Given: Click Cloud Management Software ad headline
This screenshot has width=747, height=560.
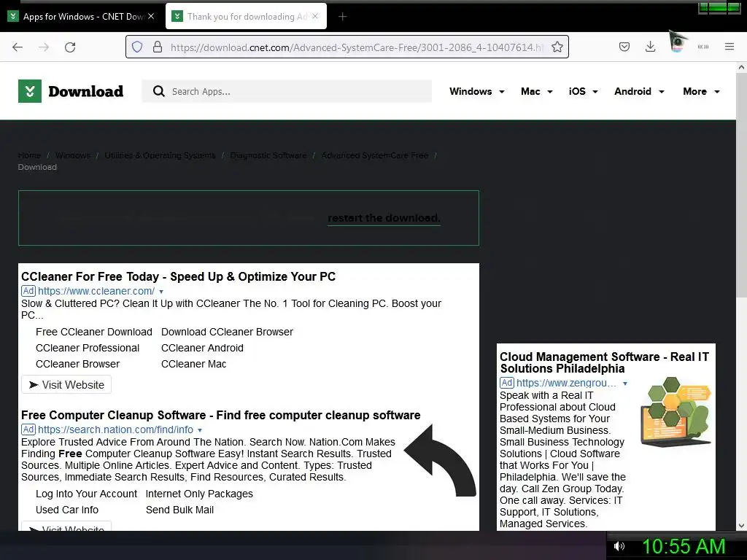Looking at the screenshot, I should pos(604,363).
